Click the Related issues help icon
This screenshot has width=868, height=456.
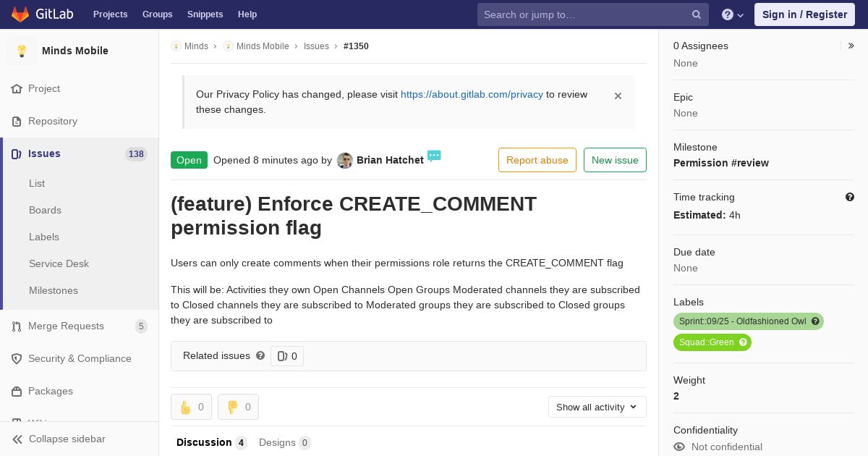click(260, 355)
